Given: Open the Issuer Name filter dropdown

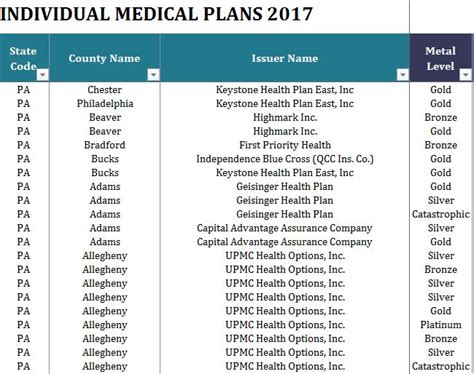Looking at the screenshot, I should coord(403,75).
